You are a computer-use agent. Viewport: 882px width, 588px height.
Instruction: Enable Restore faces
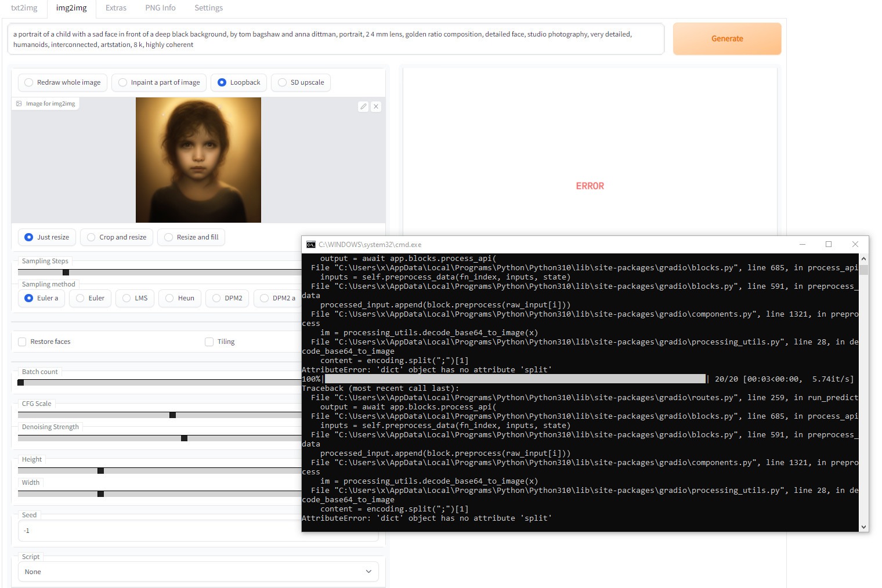(21, 342)
